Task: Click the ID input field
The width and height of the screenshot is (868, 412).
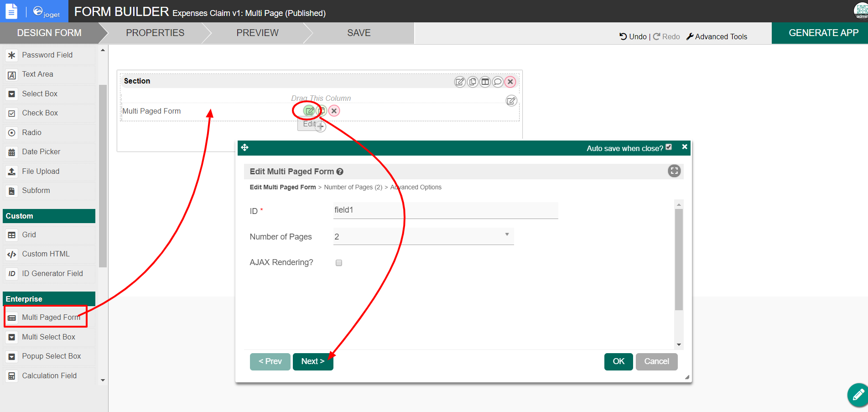Action: (445, 210)
